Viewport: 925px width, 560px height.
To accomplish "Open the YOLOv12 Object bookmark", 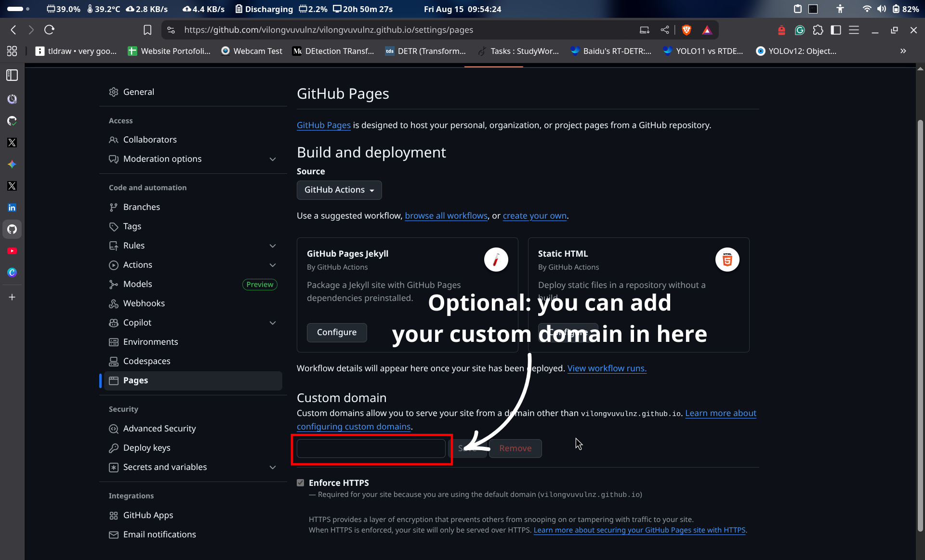I will 796,51.
